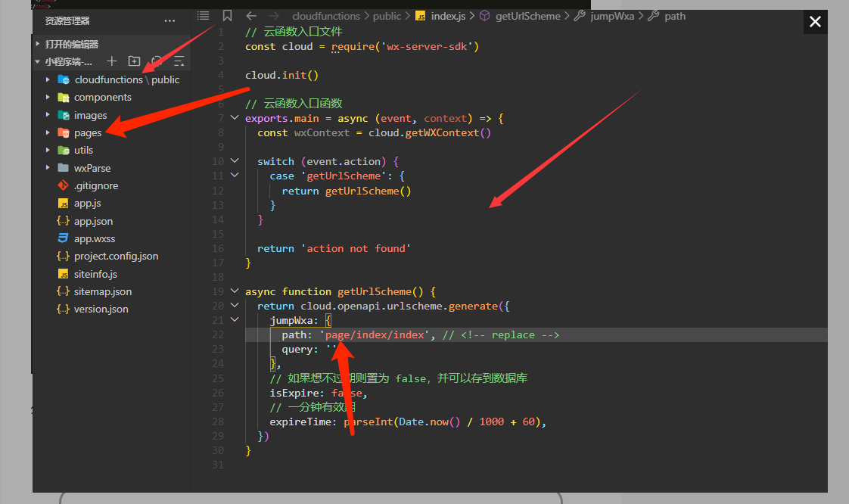
Task: Expand the wxParse folder arrow
Action: 48,168
